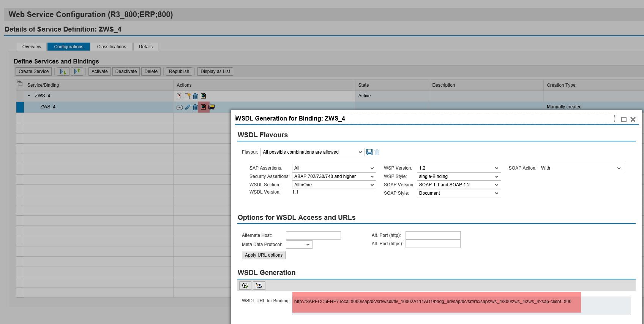644x324 pixels.
Task: Click the move down arrow toolbar icon
Action: (63, 71)
